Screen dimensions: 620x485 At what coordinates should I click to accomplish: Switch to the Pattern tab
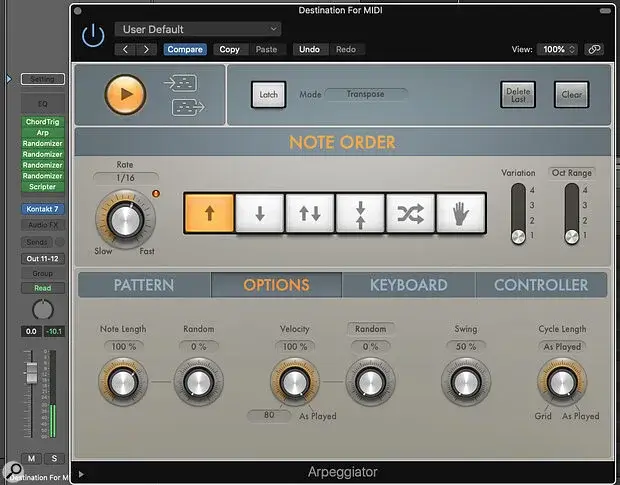point(144,285)
